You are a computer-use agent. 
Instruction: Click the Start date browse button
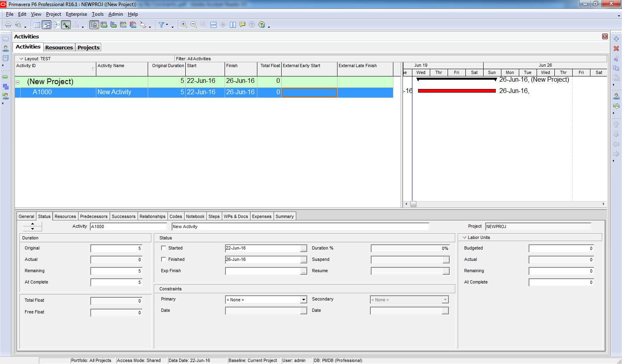[304, 248]
